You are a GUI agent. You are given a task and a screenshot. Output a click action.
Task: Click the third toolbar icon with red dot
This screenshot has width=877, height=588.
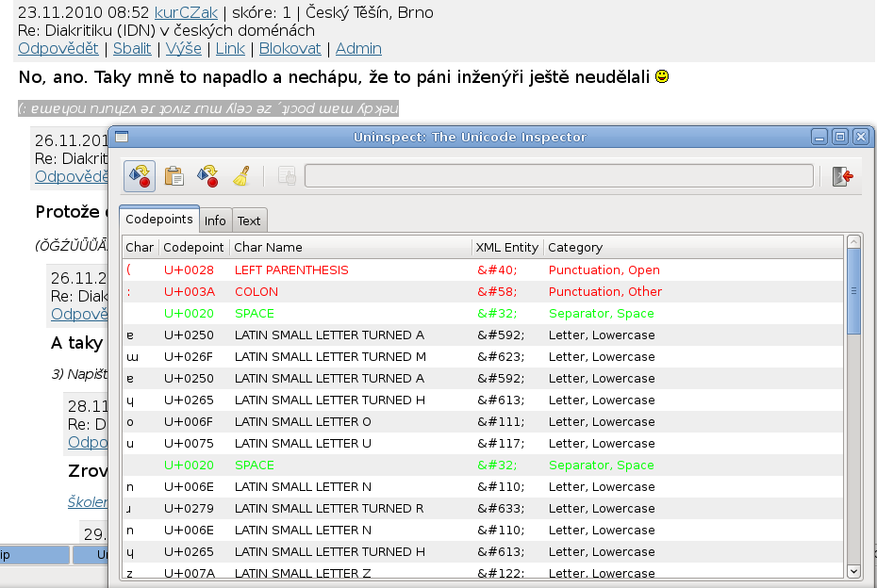207,176
